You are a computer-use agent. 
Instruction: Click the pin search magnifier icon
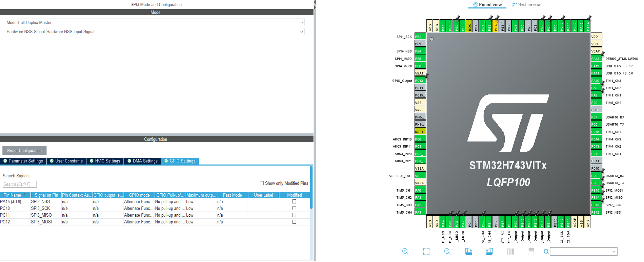(546, 252)
